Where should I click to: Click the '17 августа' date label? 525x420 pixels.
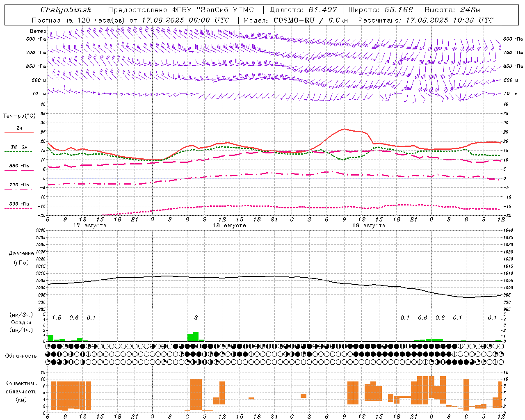pos(90,226)
